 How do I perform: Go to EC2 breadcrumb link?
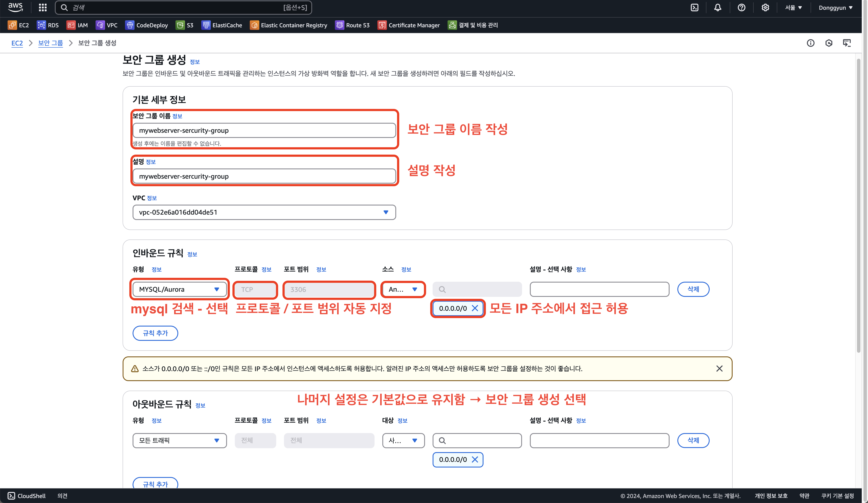point(17,43)
